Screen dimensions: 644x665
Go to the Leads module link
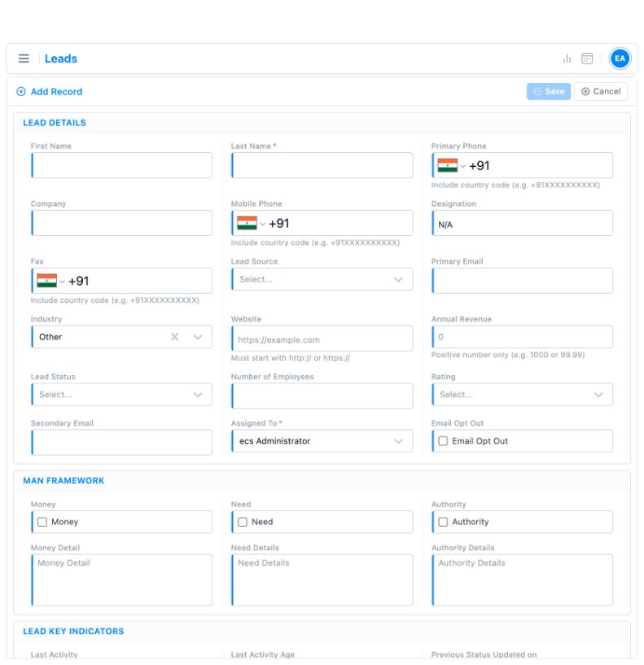coord(61,59)
